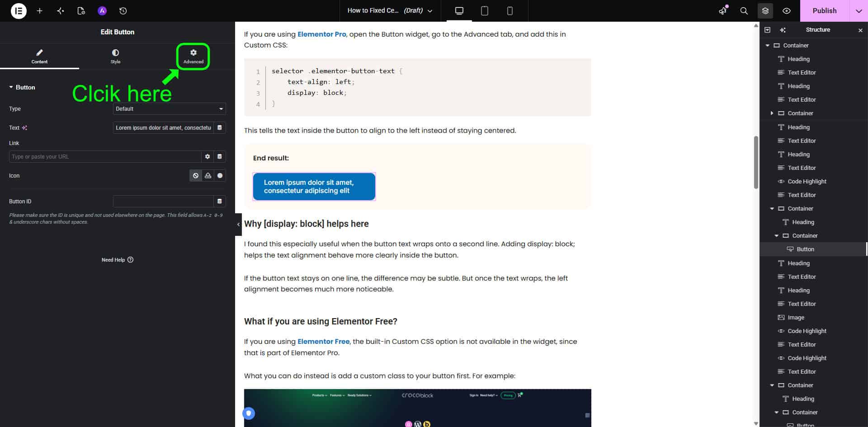868x427 pixels.
Task: Close the Structure panel
Action: 860,30
